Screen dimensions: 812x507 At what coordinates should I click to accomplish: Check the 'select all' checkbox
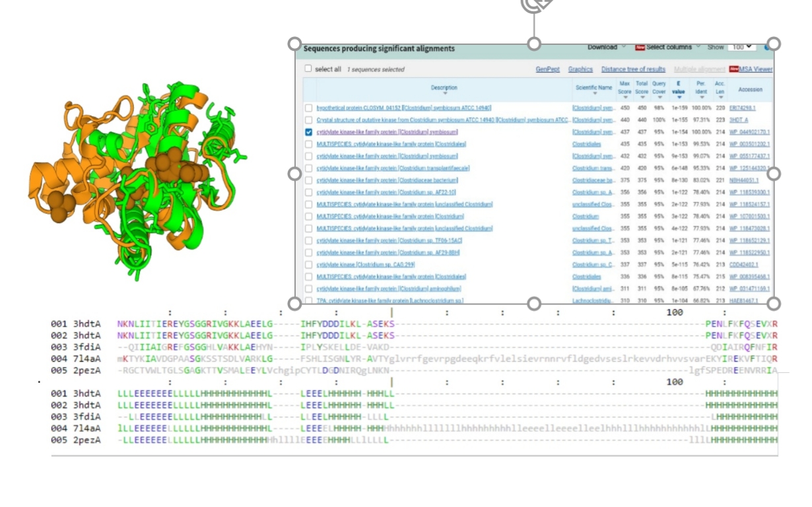click(x=308, y=69)
